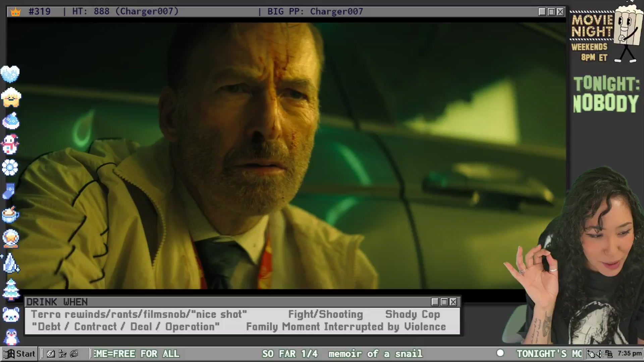
Task: Click the "Debt / Contract / Deal / Operation" rule
Action: [126, 327]
